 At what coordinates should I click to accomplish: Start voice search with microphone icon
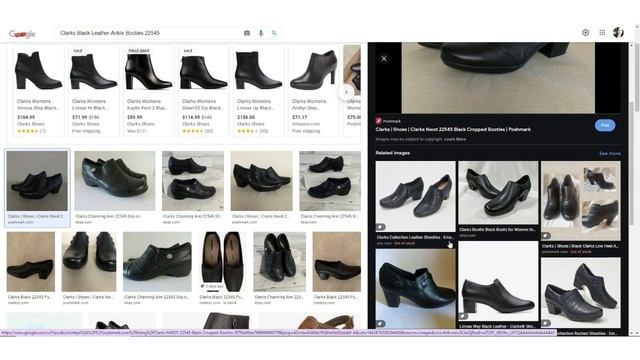coord(261,33)
